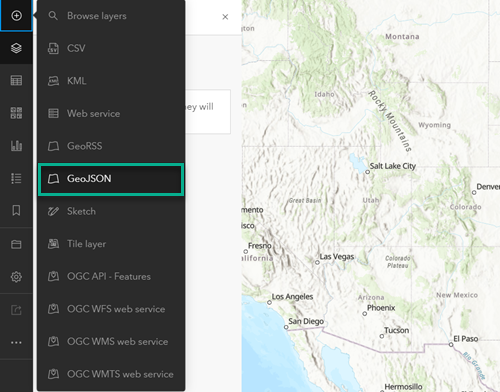Click the Las Vegas city marker
This screenshot has width=500, height=392.
coord(317,262)
